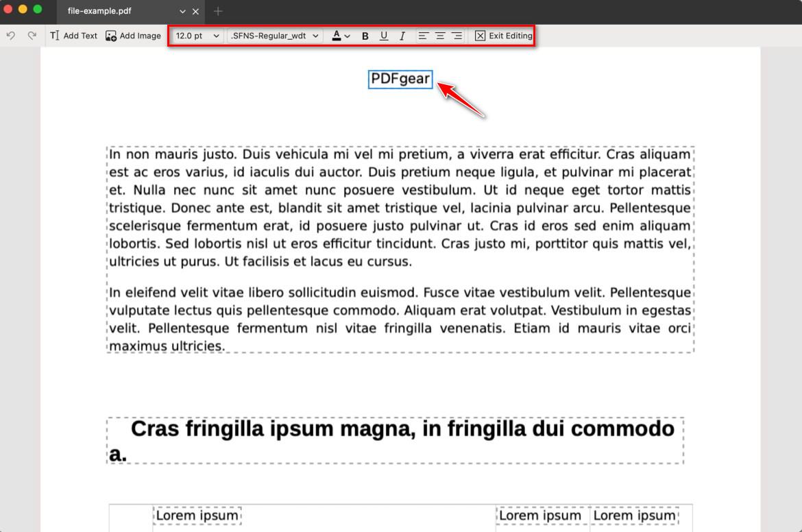
Task: Select the Add Image tool
Action: [x=133, y=36]
